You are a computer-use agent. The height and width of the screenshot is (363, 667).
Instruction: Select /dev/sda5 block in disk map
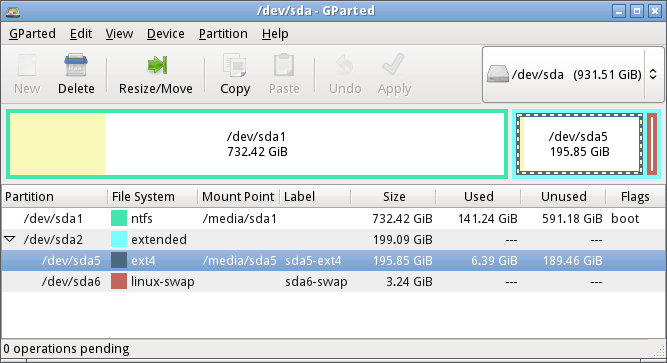pos(579,144)
